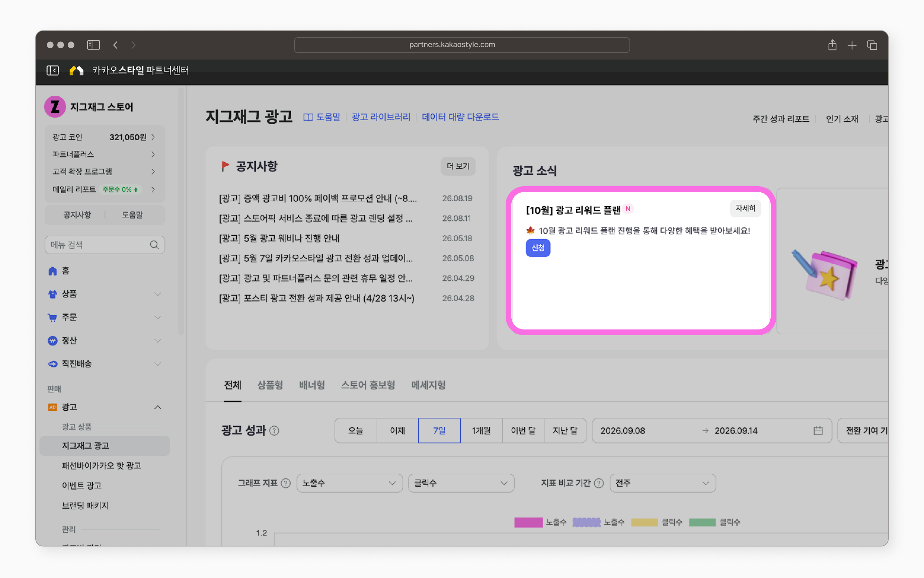Select the 이번 달 period option
The width and height of the screenshot is (924, 578).
tap(523, 431)
